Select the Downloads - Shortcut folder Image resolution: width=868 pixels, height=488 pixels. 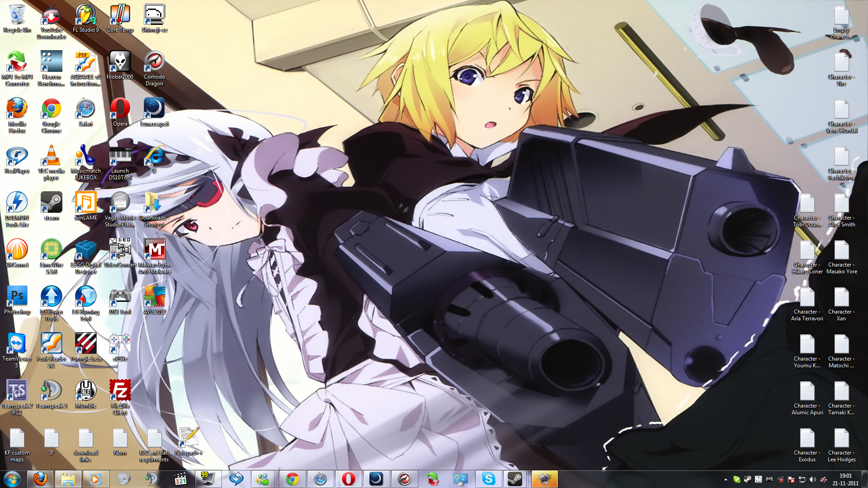(x=154, y=210)
